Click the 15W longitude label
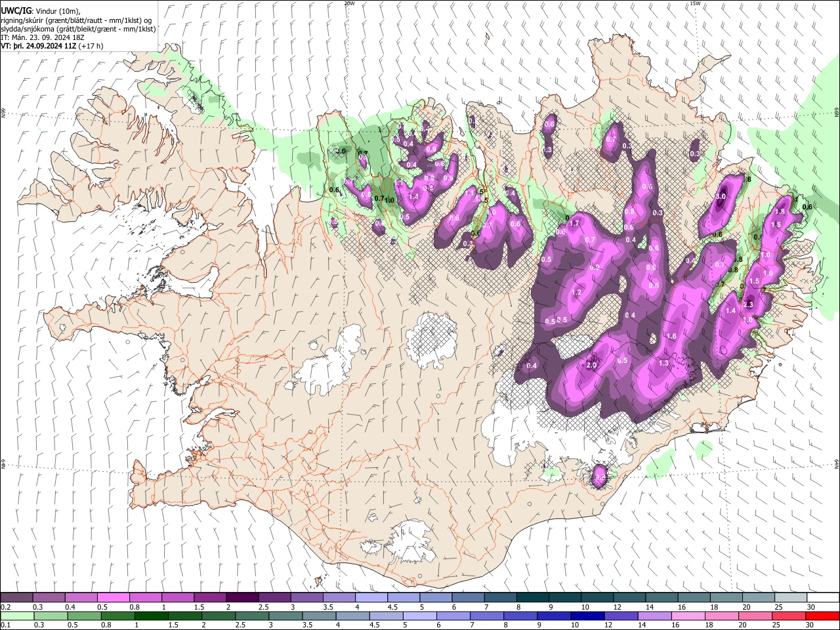The width and height of the screenshot is (840, 630). (x=695, y=3)
